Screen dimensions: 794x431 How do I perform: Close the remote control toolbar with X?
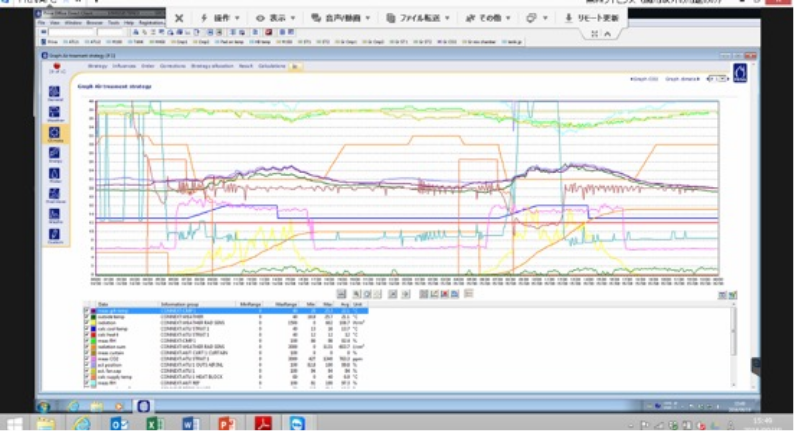point(179,18)
